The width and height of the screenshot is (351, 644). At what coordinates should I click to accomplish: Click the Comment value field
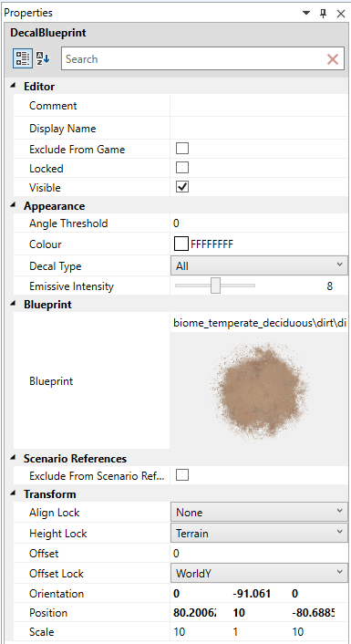pos(259,106)
